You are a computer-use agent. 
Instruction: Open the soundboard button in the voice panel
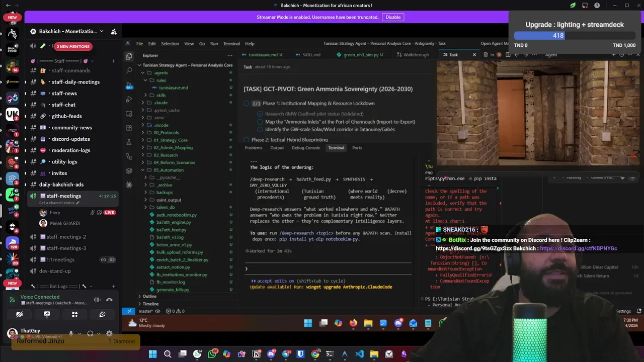[102, 314]
